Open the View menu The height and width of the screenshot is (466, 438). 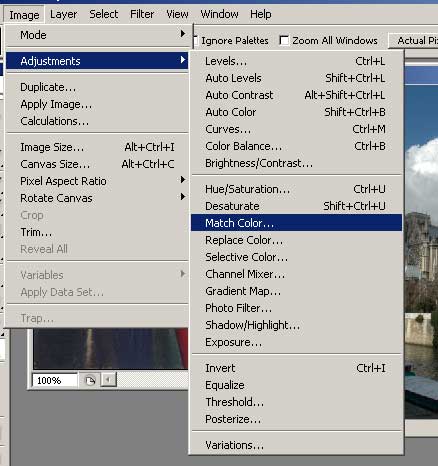[x=177, y=14]
